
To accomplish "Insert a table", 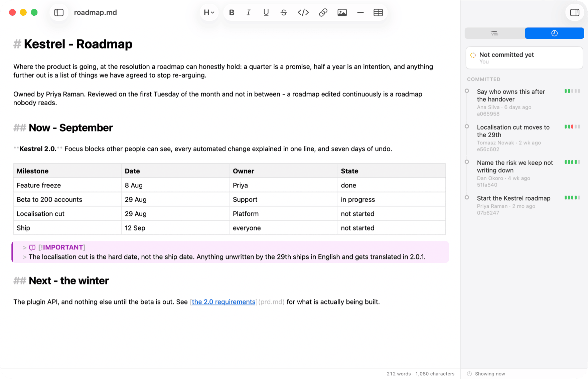I will coord(378,13).
